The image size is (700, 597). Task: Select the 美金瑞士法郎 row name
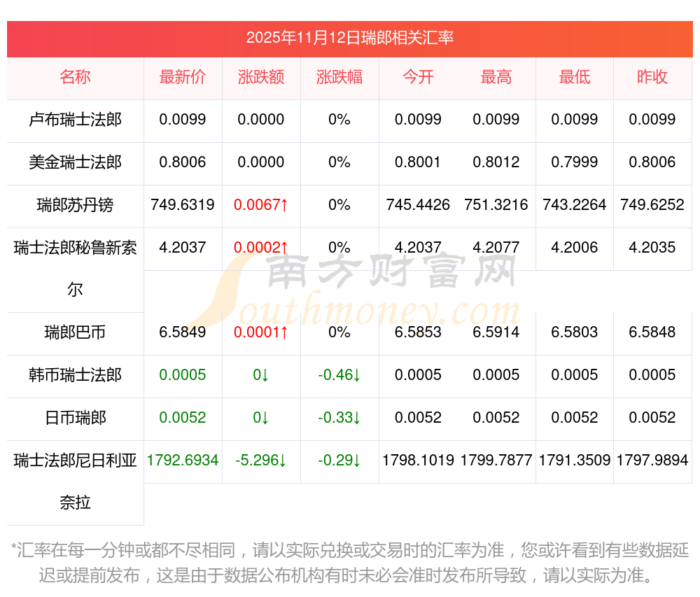coord(75,162)
